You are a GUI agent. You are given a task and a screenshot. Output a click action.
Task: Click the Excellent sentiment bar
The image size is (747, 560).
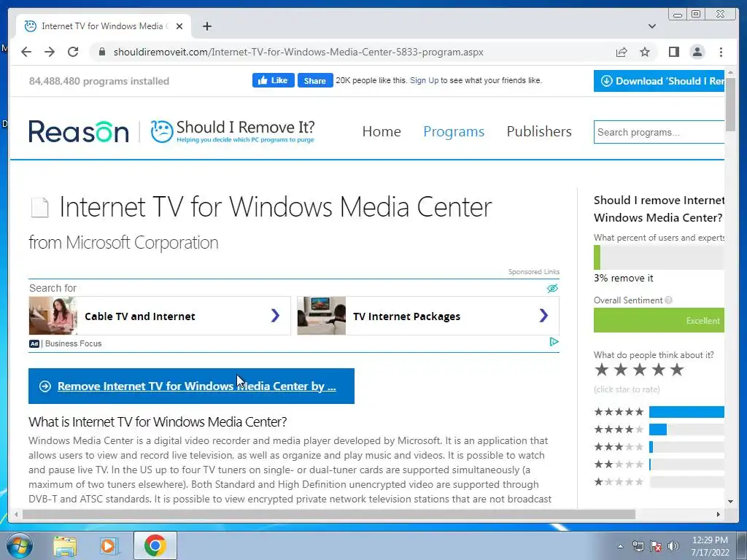(659, 320)
